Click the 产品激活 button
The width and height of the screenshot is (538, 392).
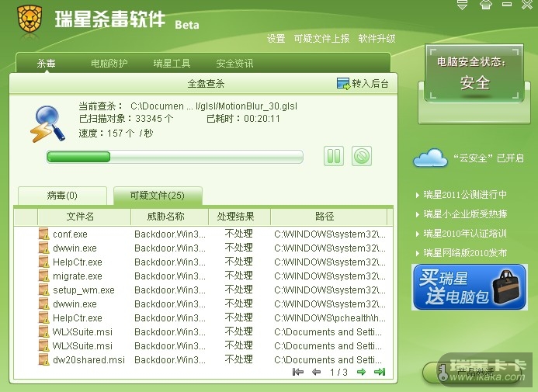click(472, 372)
